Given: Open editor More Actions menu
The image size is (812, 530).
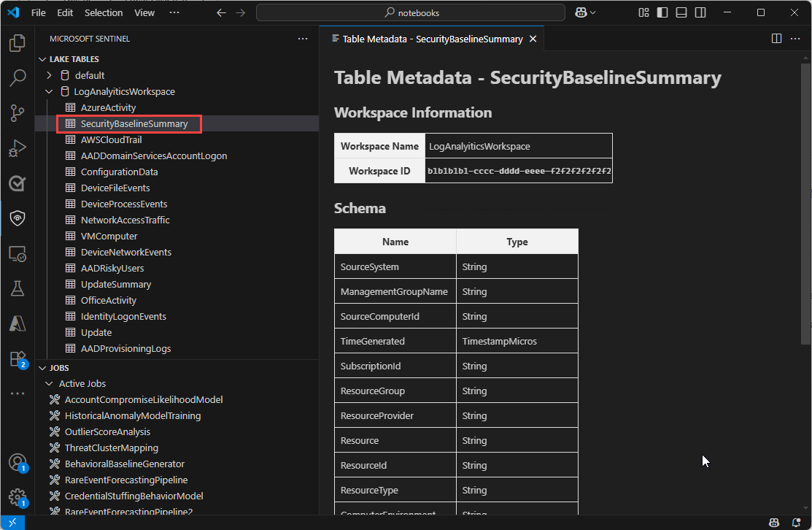Looking at the screenshot, I should 795,39.
